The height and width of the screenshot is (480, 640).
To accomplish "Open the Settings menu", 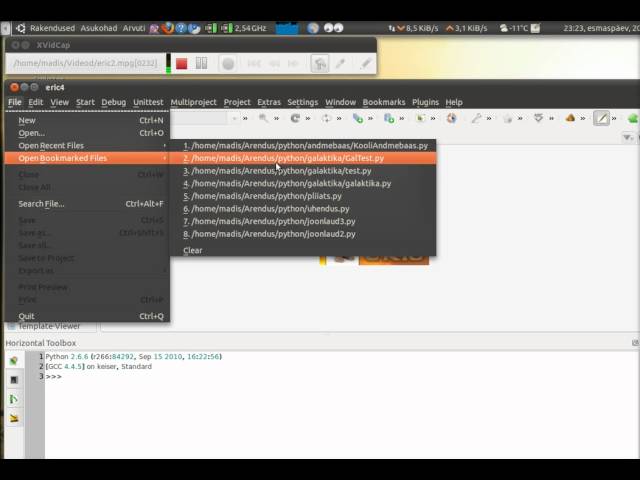I will [302, 102].
